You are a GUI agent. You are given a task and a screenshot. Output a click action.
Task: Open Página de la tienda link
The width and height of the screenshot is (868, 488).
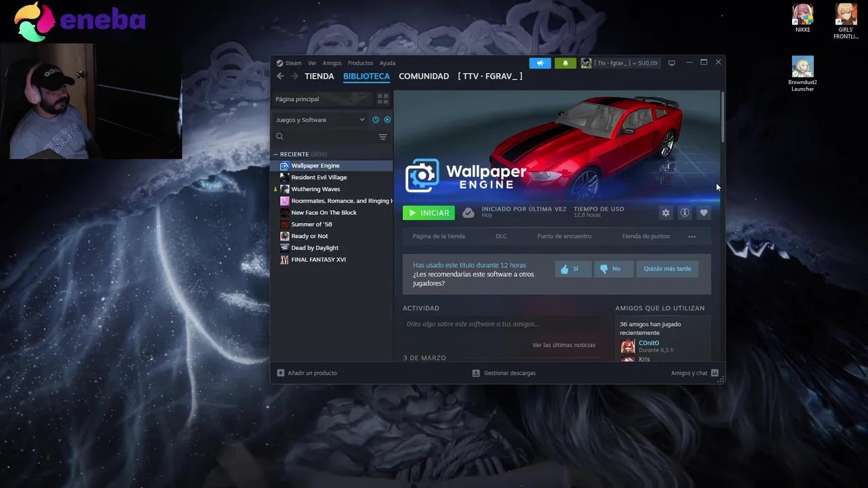pyautogui.click(x=439, y=237)
